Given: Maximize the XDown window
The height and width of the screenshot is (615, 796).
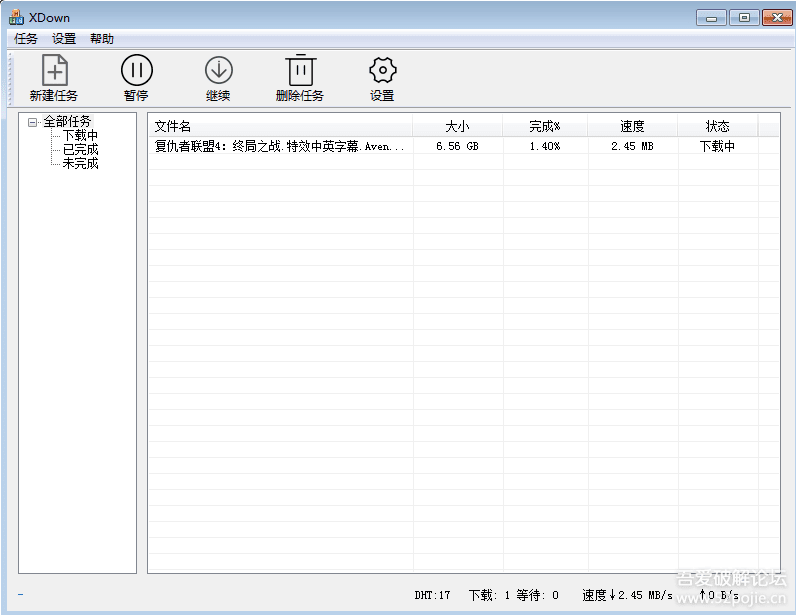Looking at the screenshot, I should click(743, 17).
